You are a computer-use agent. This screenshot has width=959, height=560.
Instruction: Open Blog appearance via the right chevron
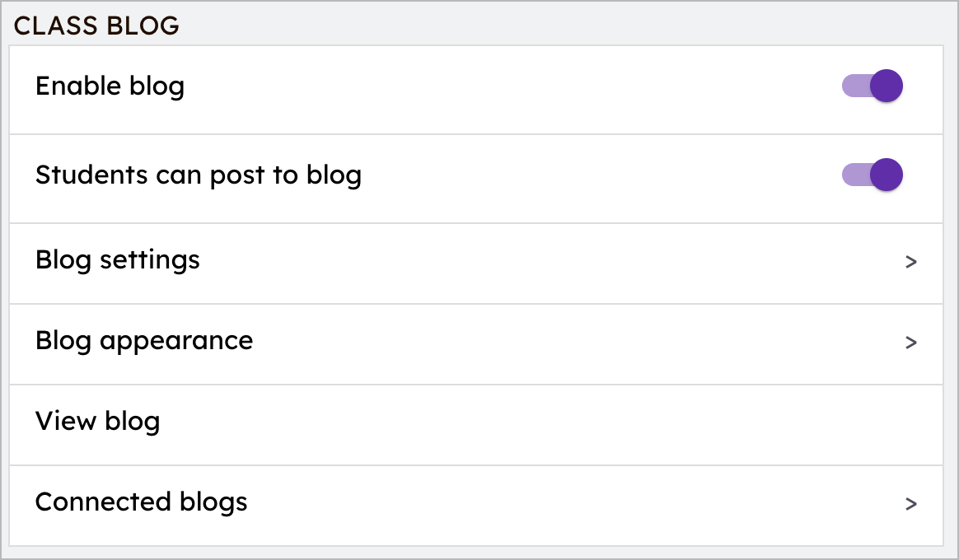point(910,343)
